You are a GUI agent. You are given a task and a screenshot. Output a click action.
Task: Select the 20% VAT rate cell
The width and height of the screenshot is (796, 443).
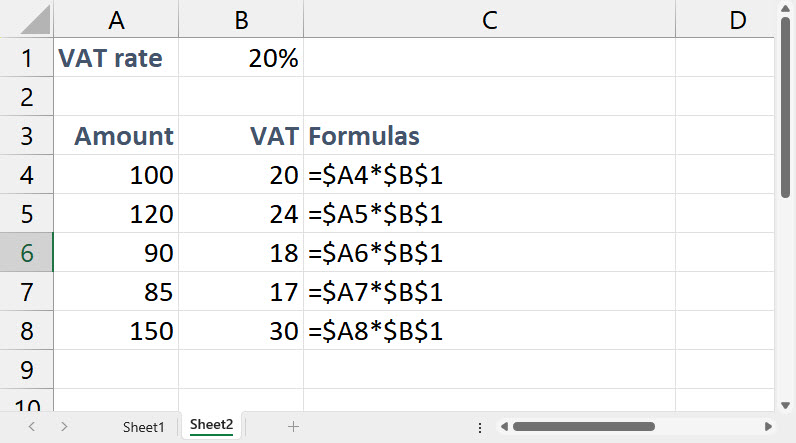(x=241, y=59)
